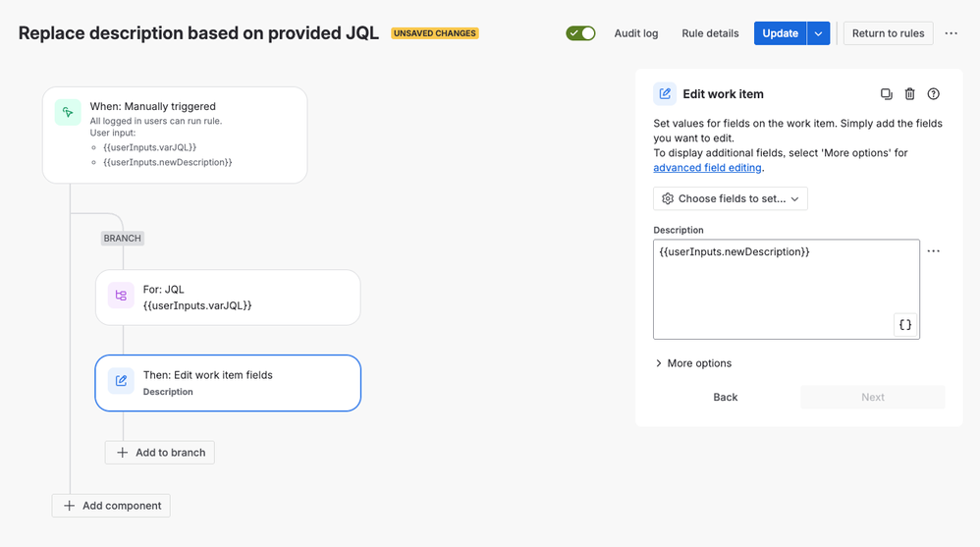The width and height of the screenshot is (980, 547).
Task: Open Rule details
Action: pyautogui.click(x=710, y=33)
